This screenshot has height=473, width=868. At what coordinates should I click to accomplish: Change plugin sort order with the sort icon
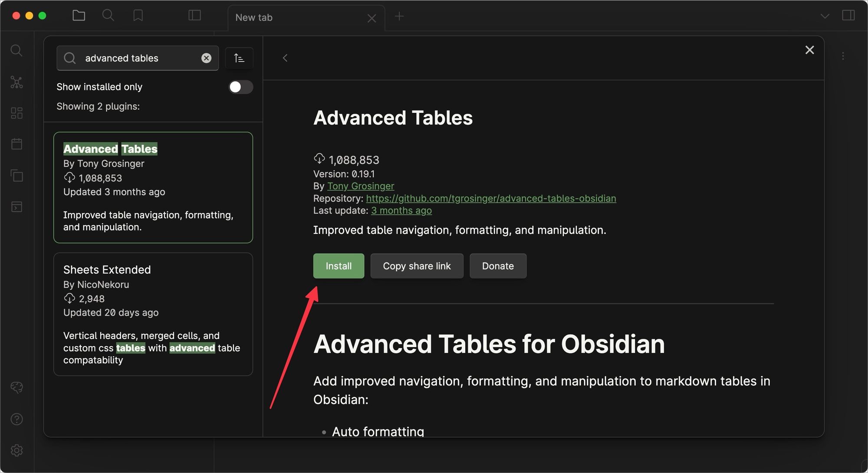click(x=239, y=58)
